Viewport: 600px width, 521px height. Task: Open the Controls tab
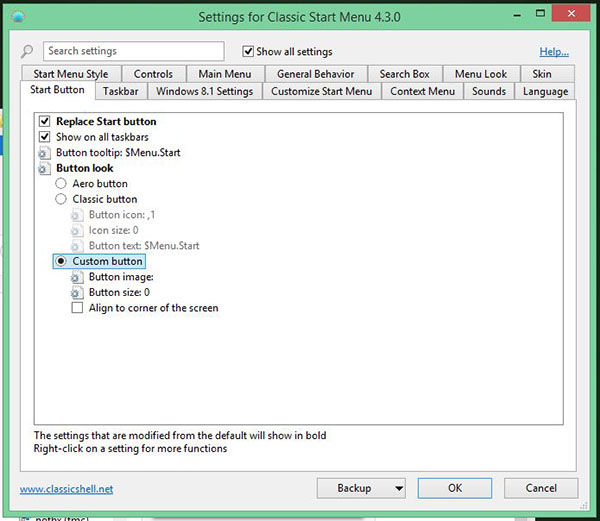[x=153, y=74]
